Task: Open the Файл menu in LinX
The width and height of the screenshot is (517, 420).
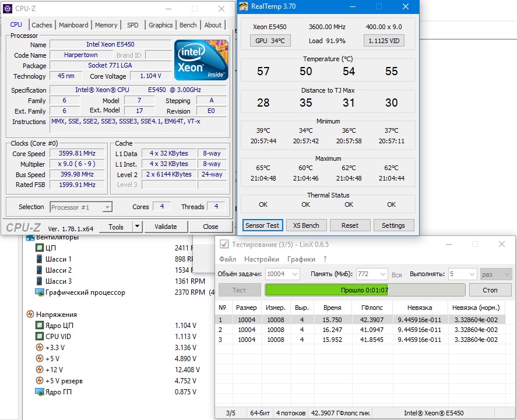Action: [x=227, y=259]
